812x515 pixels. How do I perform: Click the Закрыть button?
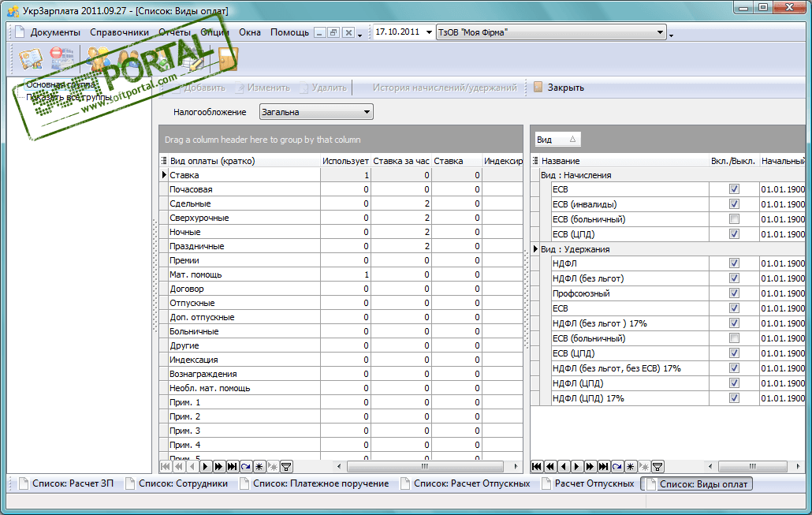559,88
